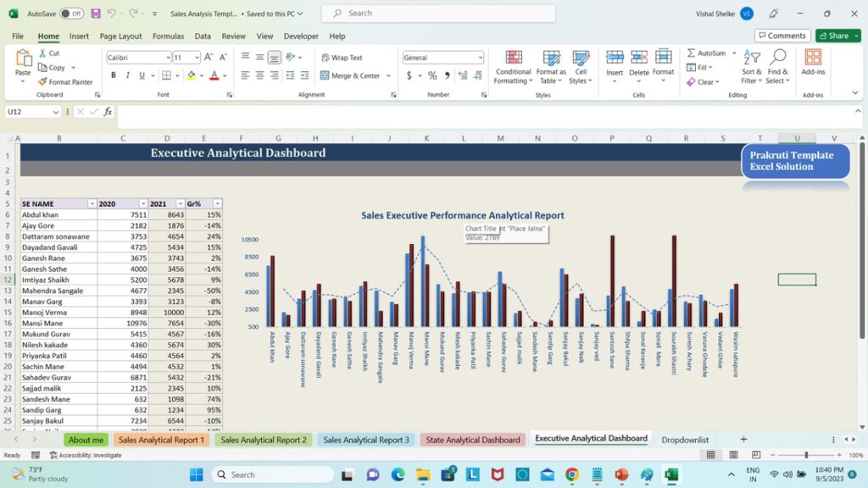Expand the Fill Color dropdown arrow

click(203, 75)
